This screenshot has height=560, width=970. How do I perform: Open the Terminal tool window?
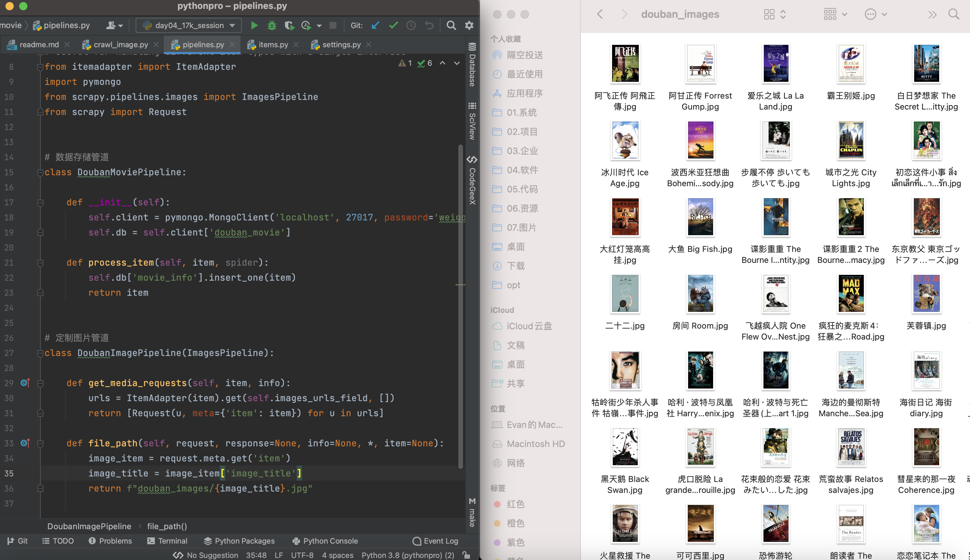coord(167,541)
